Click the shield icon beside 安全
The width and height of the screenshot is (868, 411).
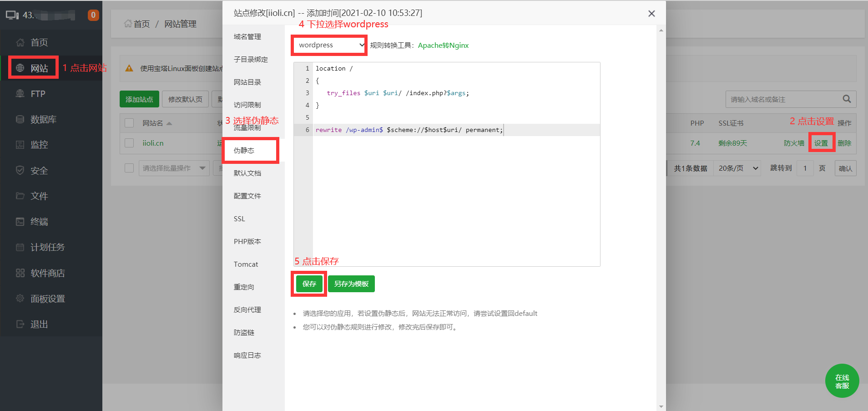click(x=20, y=171)
